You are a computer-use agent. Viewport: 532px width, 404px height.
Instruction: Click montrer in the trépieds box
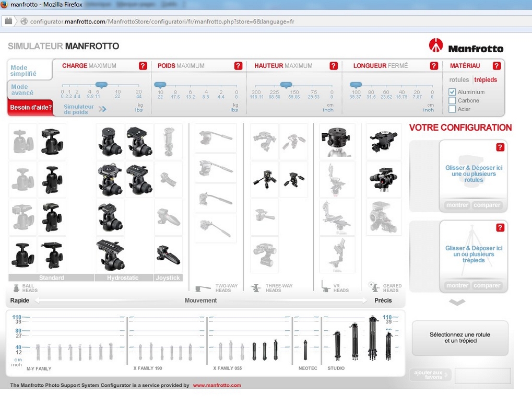[x=457, y=285]
